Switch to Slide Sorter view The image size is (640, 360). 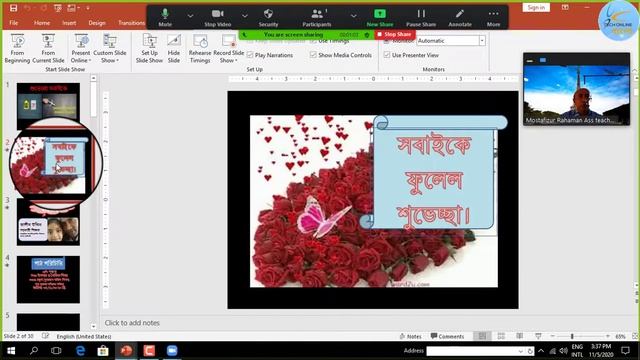coord(501,336)
